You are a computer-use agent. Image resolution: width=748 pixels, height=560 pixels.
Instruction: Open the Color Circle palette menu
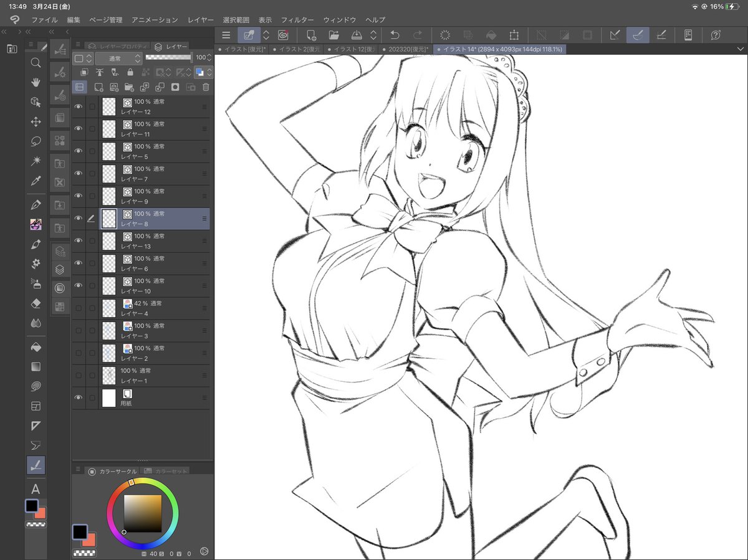point(78,470)
